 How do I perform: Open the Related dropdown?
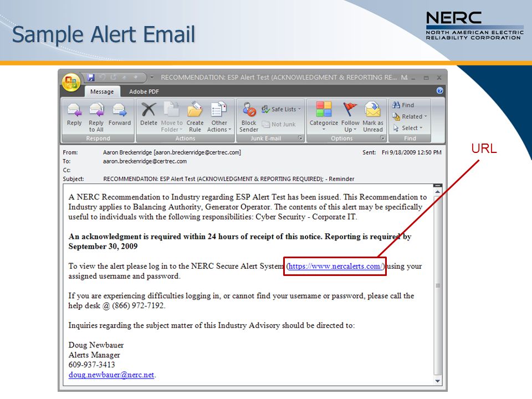(410, 116)
